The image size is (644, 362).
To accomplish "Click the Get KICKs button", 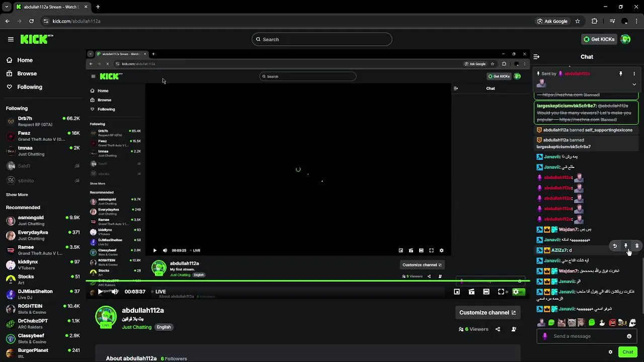I will coord(599,39).
